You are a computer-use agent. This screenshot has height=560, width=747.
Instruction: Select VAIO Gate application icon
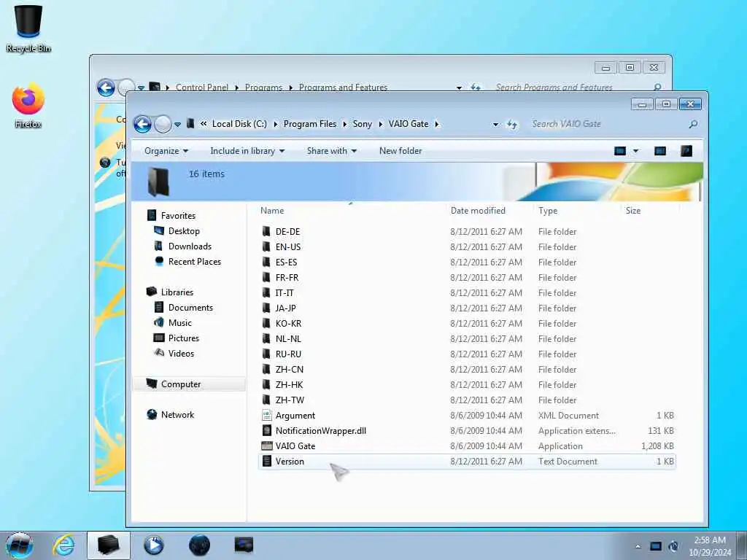tap(267, 446)
